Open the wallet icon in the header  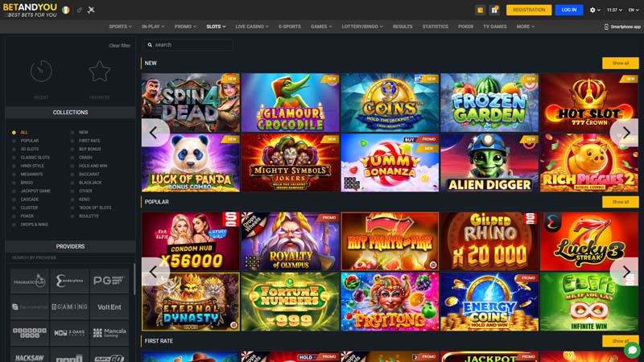pyautogui.click(x=480, y=10)
